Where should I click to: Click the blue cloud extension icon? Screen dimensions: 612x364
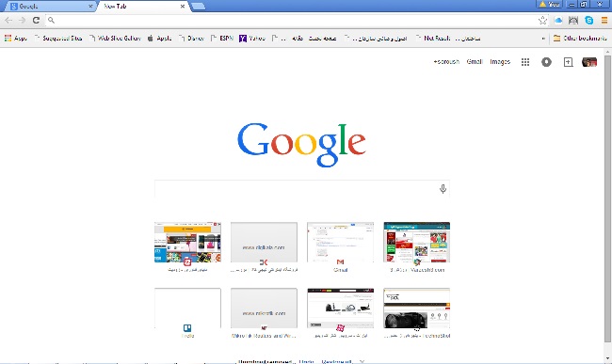pos(558,21)
